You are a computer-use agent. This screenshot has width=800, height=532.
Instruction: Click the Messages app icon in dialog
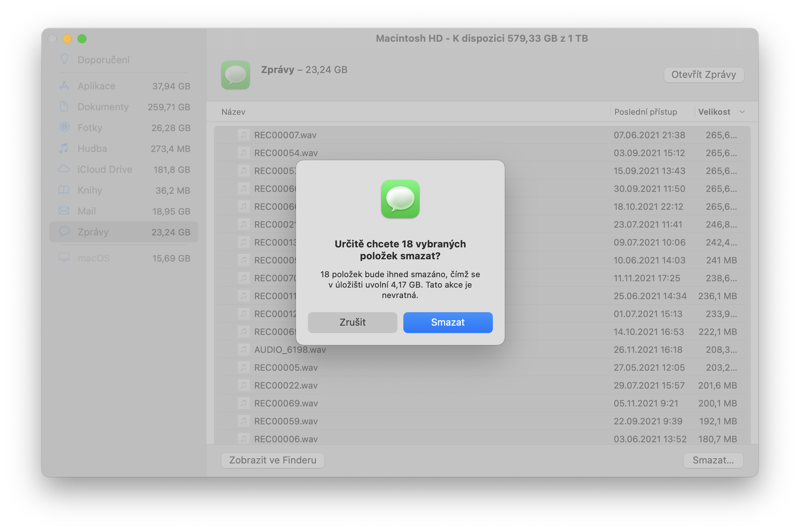click(400, 199)
